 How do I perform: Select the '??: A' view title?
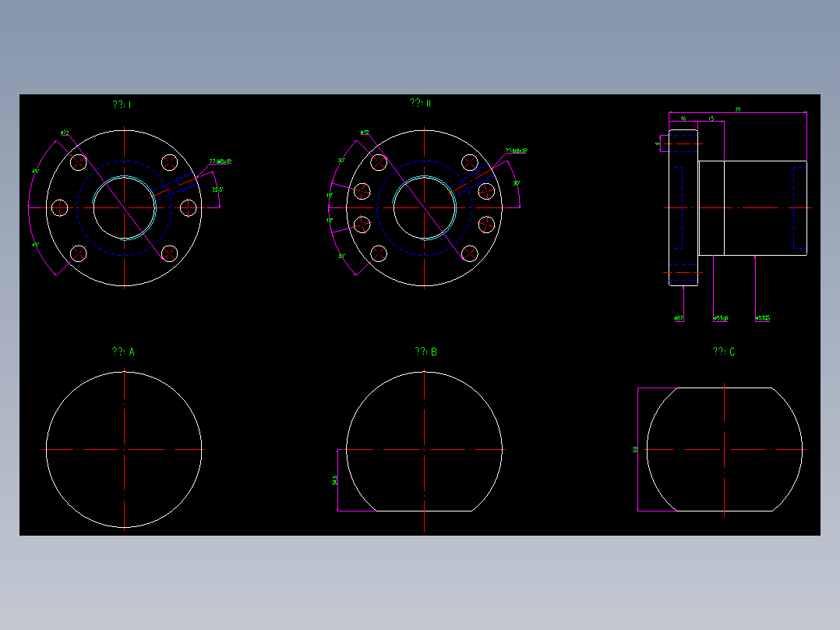click(x=123, y=352)
